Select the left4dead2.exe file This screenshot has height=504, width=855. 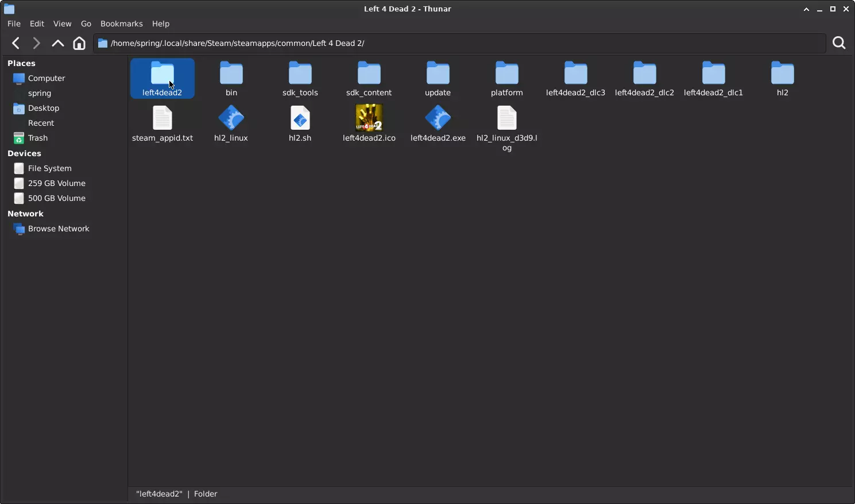438,119
